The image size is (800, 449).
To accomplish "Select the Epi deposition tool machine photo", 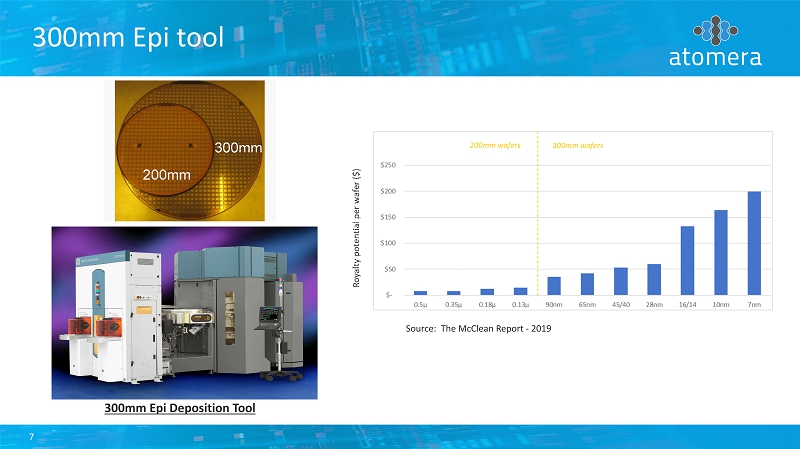I will pos(184,312).
